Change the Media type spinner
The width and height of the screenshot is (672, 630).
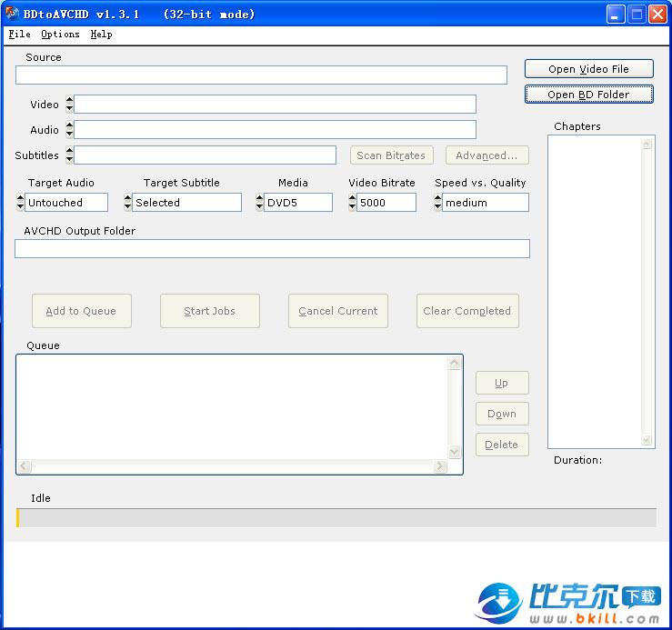259,202
